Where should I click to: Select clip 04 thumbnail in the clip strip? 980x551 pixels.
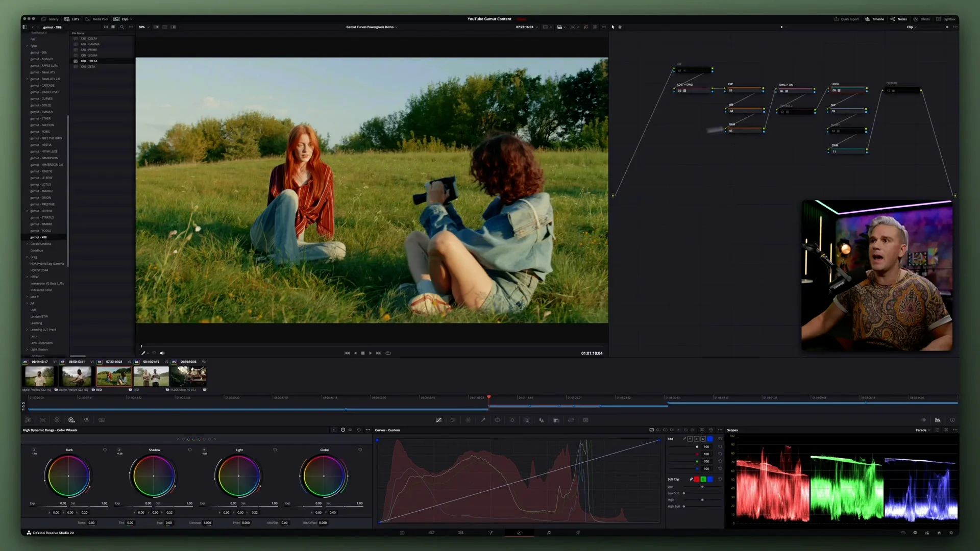(151, 377)
